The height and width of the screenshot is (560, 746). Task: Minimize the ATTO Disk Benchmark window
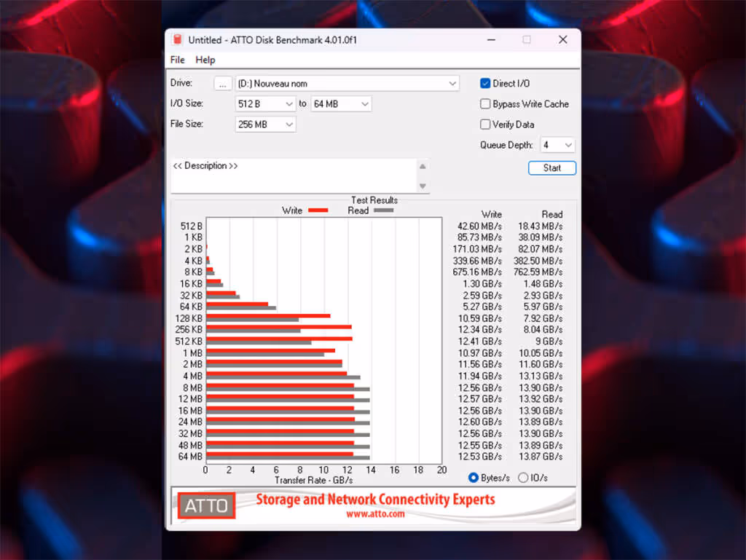[492, 39]
